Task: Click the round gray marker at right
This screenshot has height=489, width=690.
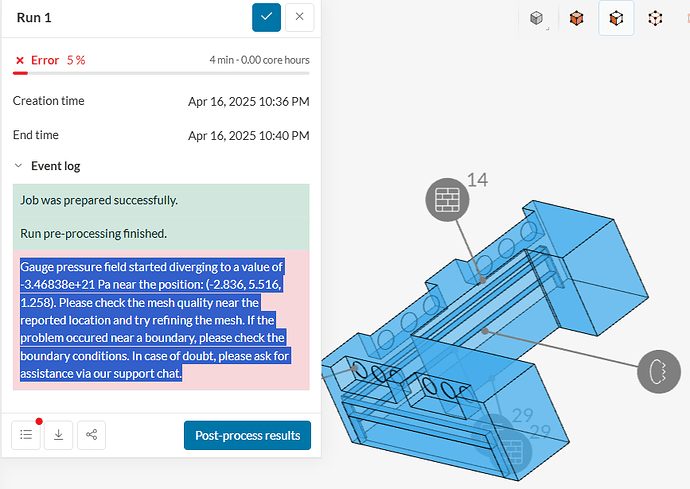Action: tap(659, 371)
